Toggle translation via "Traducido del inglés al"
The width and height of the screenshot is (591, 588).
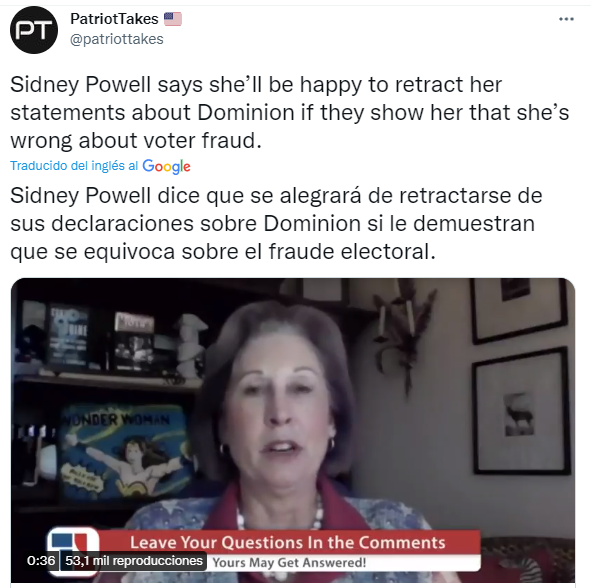pos(74,166)
